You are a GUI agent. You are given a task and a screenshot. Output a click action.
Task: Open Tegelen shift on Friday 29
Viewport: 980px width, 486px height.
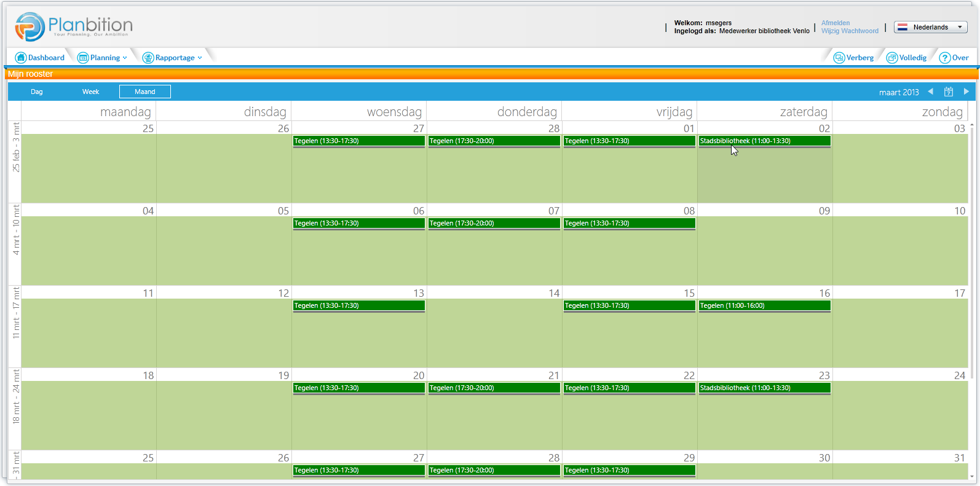630,471
